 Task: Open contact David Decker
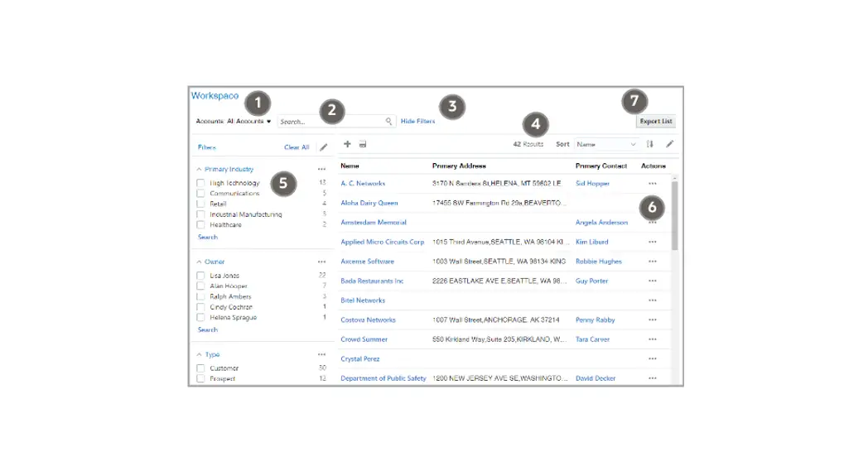click(596, 378)
